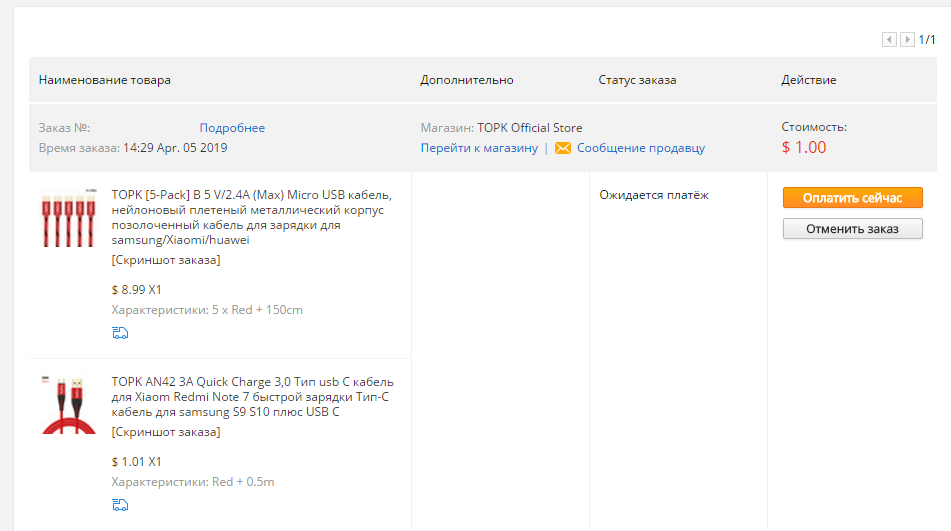Viewport: 951px width, 531px height.
Task: Click shipping truck icon under AN42 cable
Action: (x=120, y=505)
